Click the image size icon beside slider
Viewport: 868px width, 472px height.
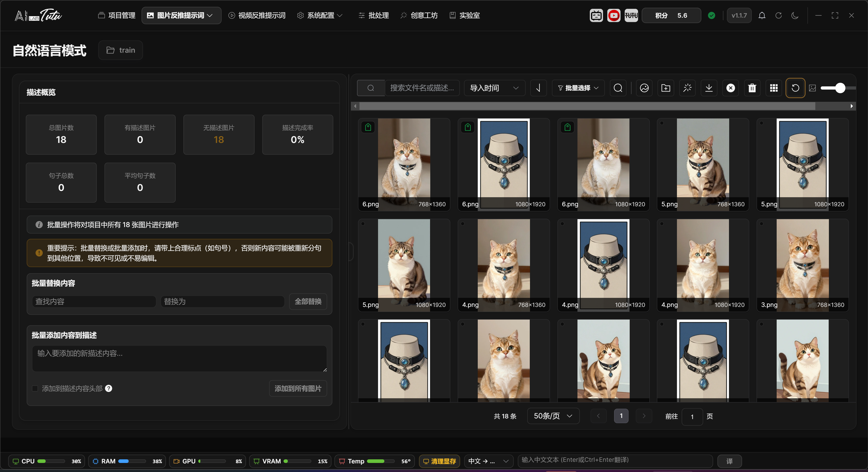coord(812,88)
